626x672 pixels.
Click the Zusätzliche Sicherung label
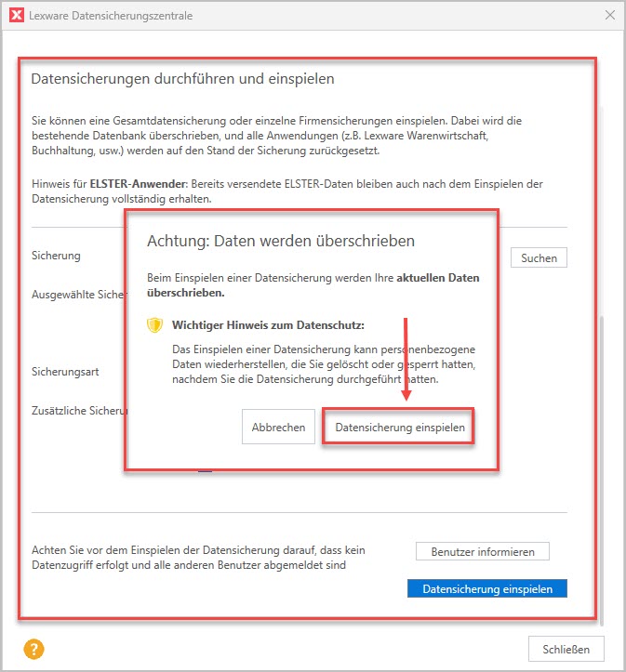(78, 410)
